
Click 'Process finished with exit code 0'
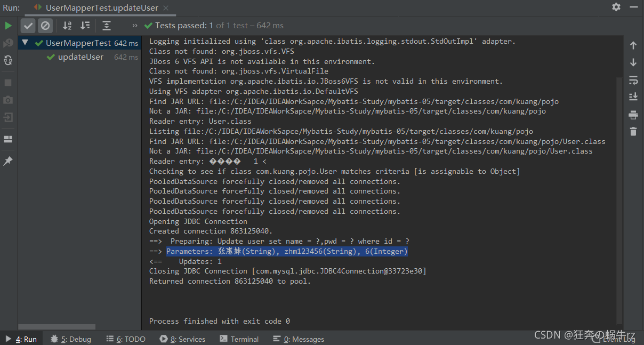tap(220, 321)
